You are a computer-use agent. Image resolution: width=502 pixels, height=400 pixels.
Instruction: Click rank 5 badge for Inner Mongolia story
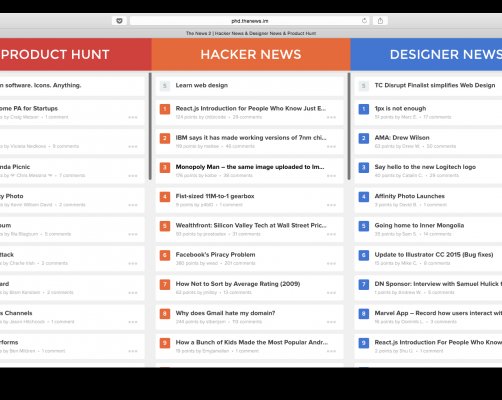364,226
